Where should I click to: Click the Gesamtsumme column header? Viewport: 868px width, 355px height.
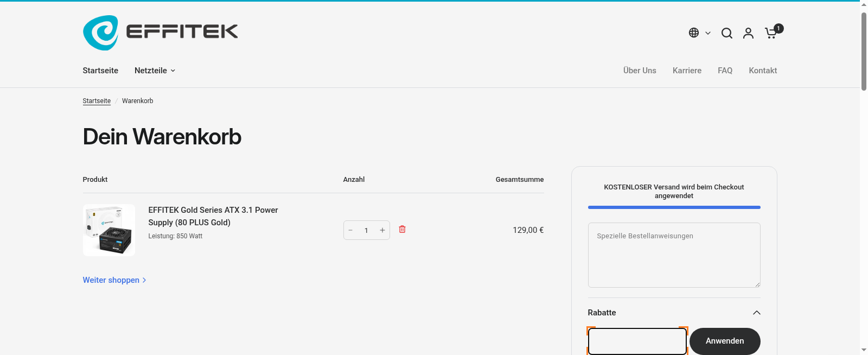(519, 180)
